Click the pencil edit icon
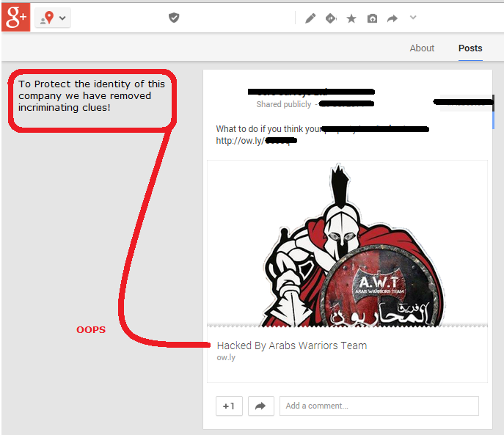Screen dimensions: 504x435 (310, 18)
